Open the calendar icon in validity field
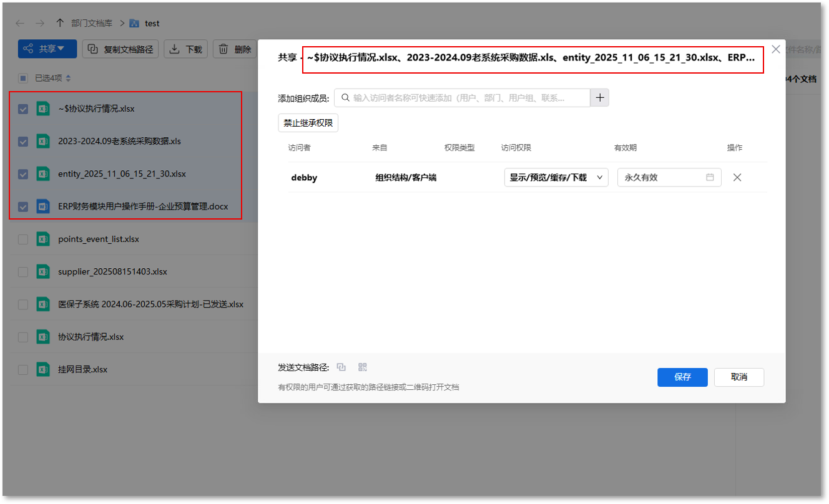Image resolution: width=829 pixels, height=504 pixels. click(710, 178)
